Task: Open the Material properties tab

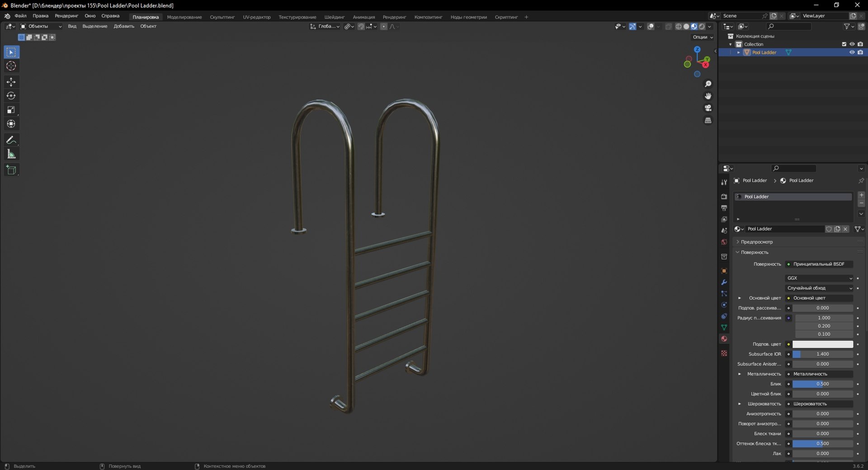Action: (724, 338)
